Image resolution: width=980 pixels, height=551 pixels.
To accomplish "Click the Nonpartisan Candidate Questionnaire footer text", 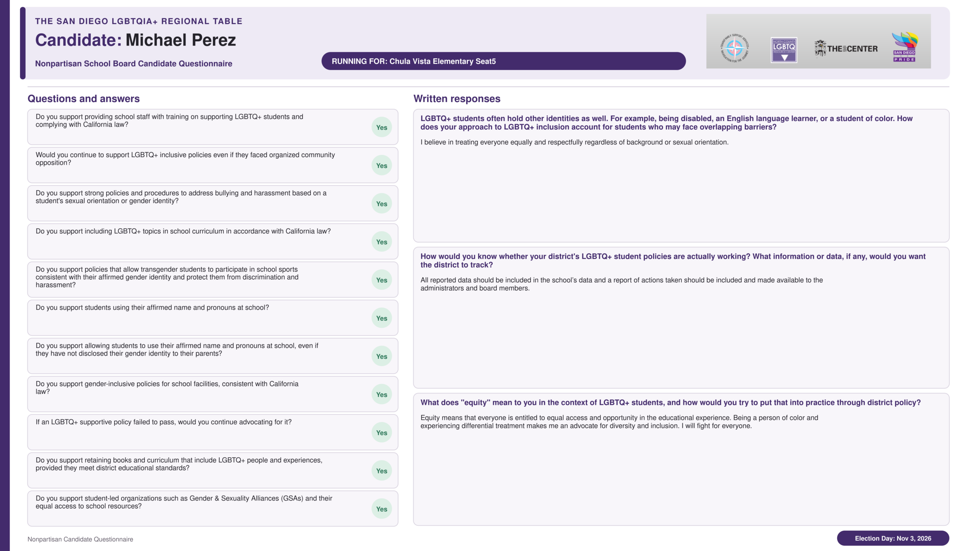I will (x=80, y=539).
